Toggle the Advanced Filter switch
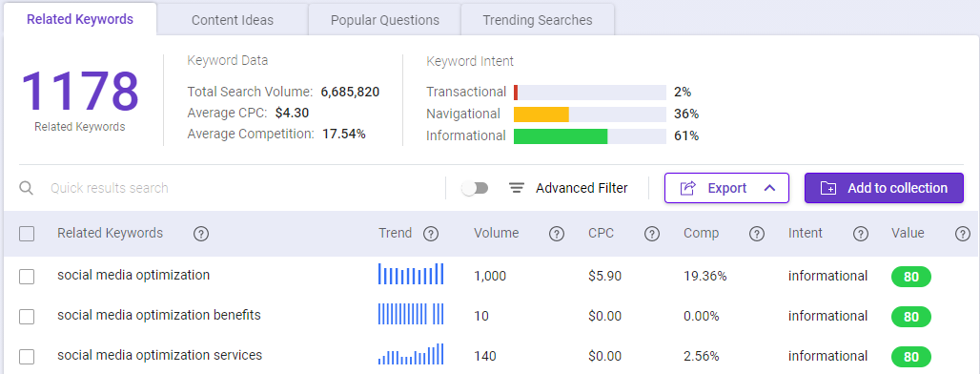The width and height of the screenshot is (980, 374). pos(475,188)
